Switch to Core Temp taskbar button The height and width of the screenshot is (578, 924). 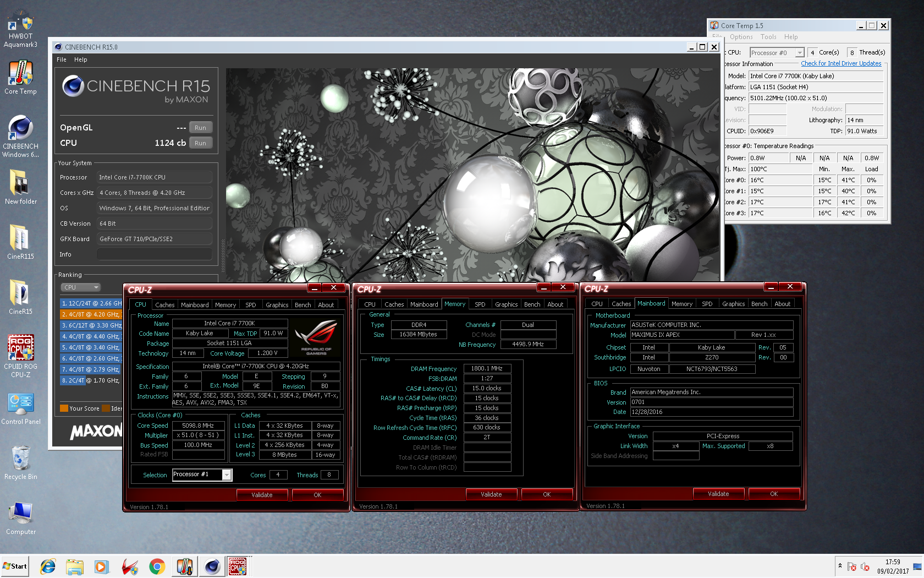(185, 566)
